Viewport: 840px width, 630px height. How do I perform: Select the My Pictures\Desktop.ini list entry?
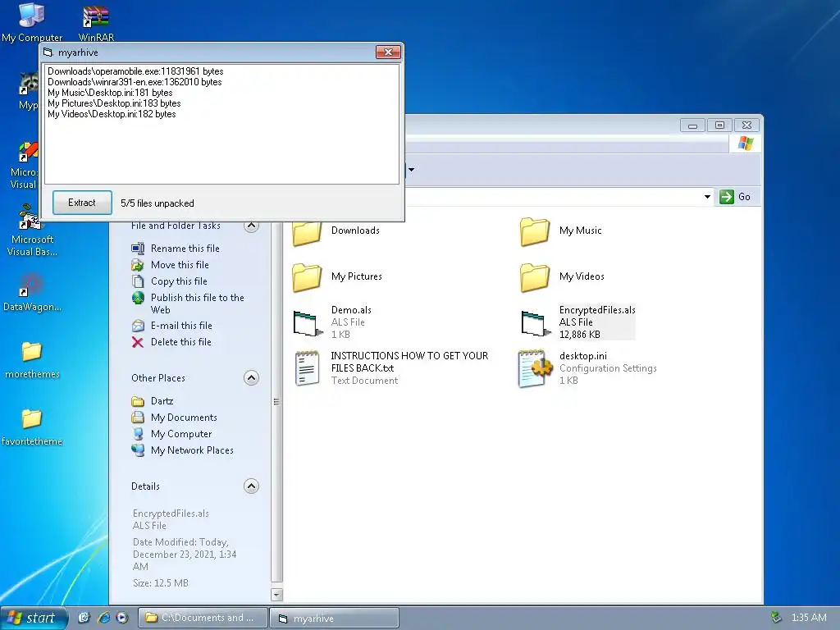click(114, 103)
